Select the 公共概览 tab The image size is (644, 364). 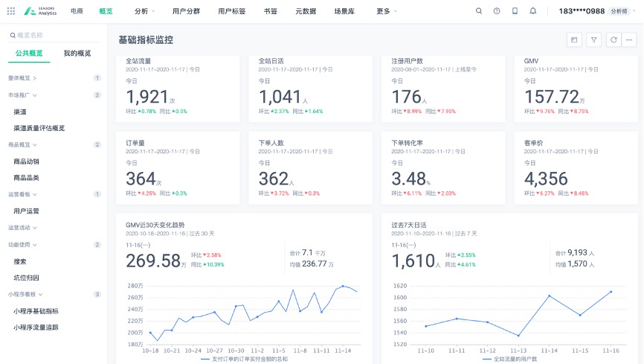point(29,53)
